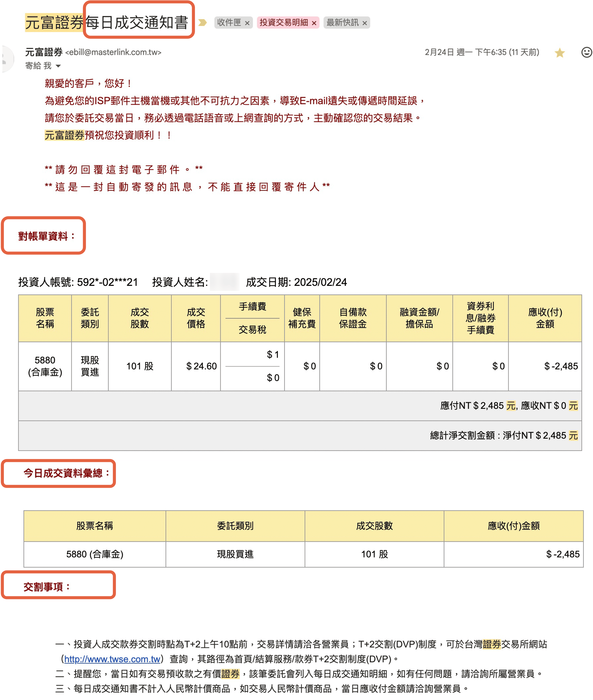This screenshot has width=593, height=700.
Task: Click the email subject 每日成交通知書
Action: 137,23
